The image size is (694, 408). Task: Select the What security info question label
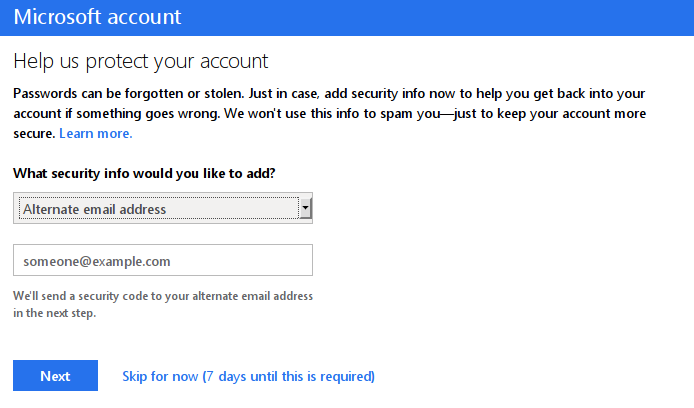tap(144, 173)
